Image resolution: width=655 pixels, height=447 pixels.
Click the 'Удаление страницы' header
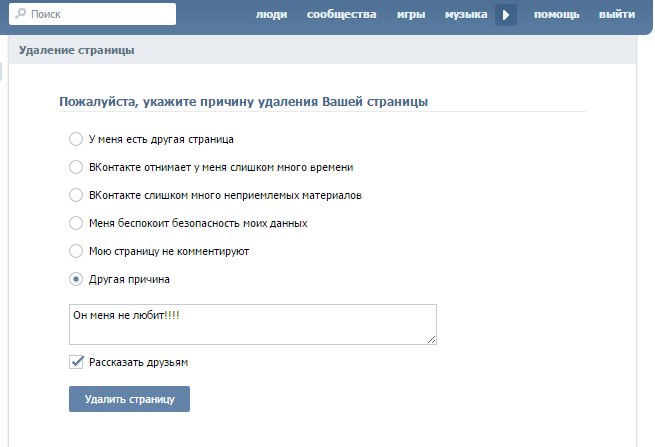(76, 50)
